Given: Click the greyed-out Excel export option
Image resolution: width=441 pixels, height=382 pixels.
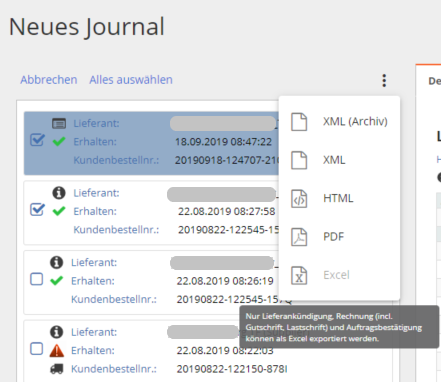Looking at the screenshot, I should pos(339,275).
